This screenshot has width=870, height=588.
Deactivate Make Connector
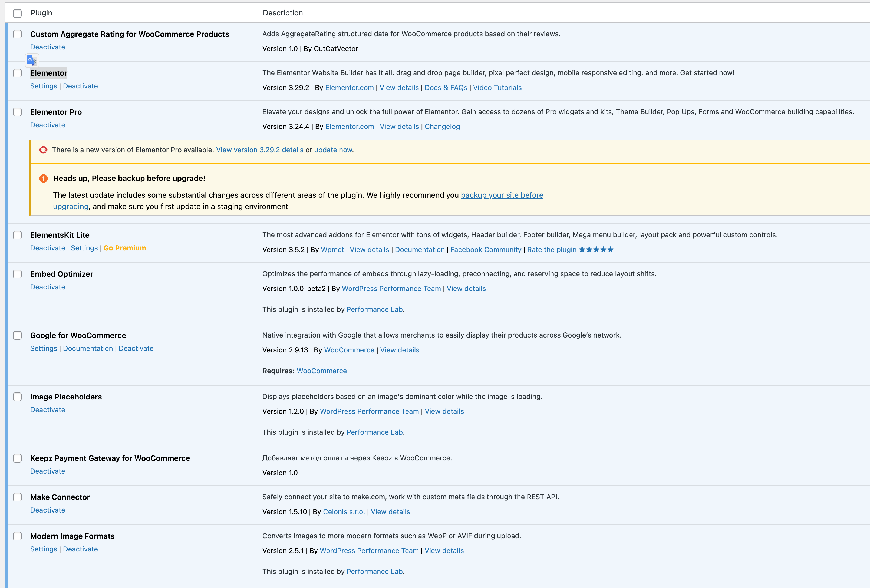[48, 510]
